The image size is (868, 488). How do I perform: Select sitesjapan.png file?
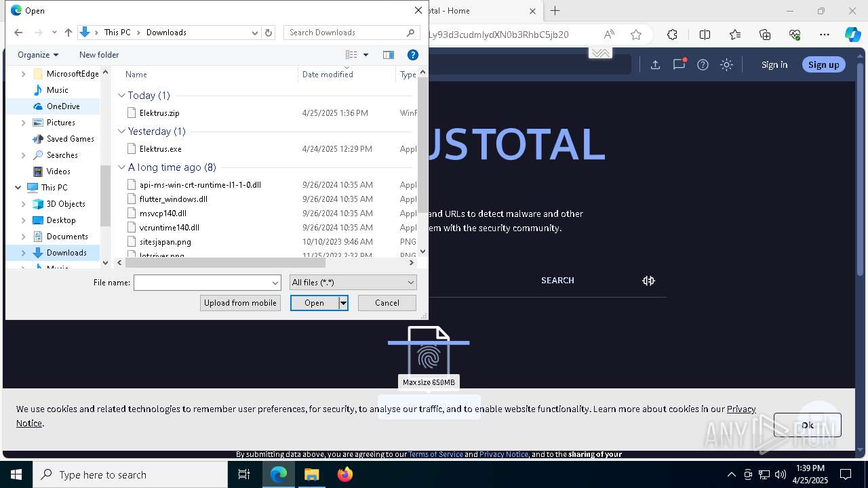[x=165, y=242]
